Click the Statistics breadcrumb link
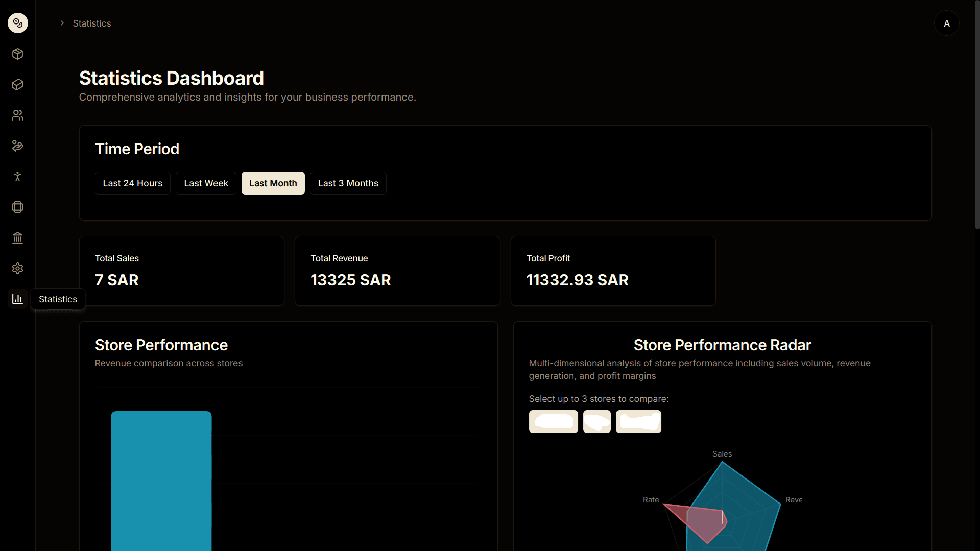The width and height of the screenshot is (980, 551). 92,23
